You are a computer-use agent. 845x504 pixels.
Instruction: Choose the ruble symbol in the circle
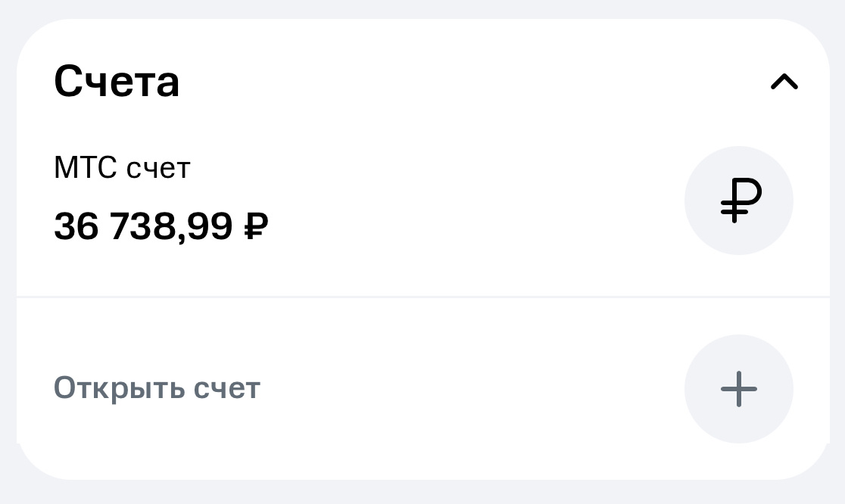coord(740,201)
